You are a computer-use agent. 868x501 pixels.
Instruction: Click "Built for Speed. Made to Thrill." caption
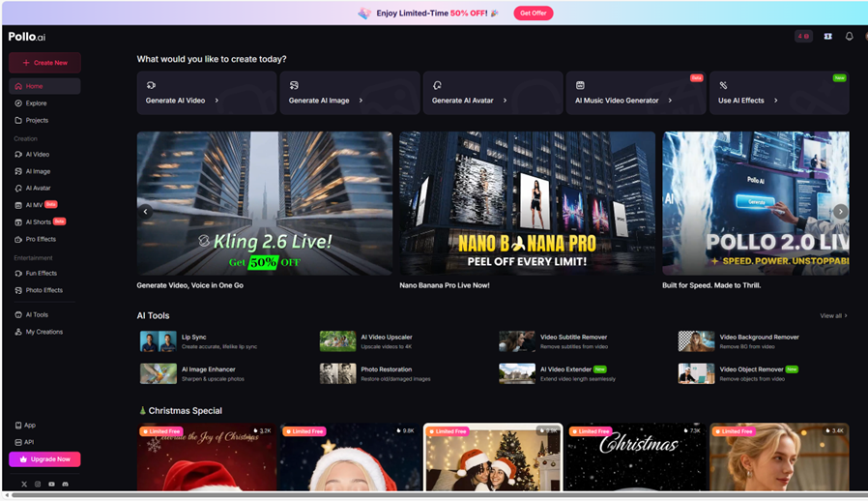tap(711, 285)
